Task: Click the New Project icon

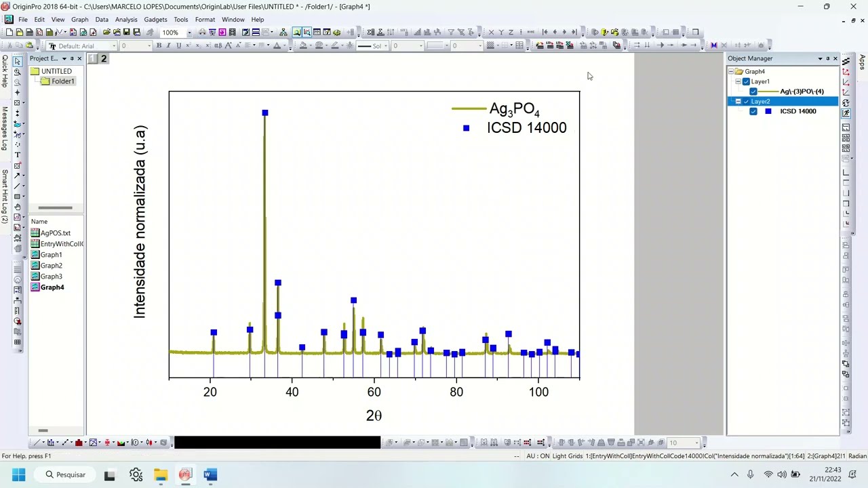Action: click(9, 32)
